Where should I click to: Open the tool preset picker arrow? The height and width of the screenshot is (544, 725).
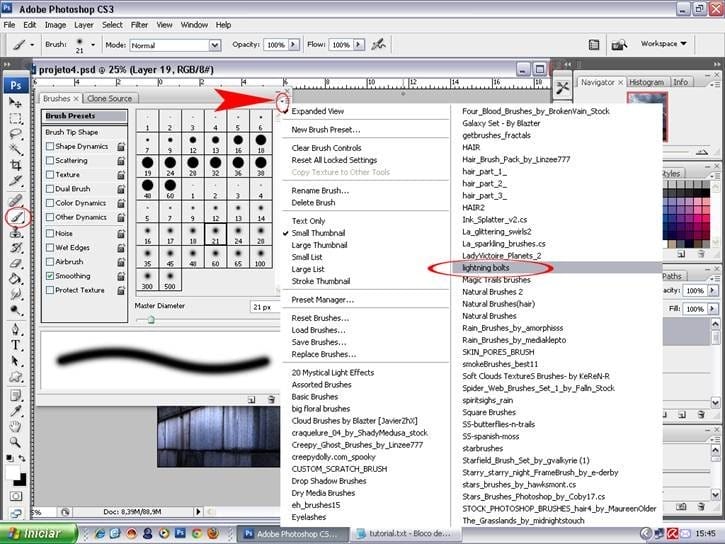coord(32,45)
